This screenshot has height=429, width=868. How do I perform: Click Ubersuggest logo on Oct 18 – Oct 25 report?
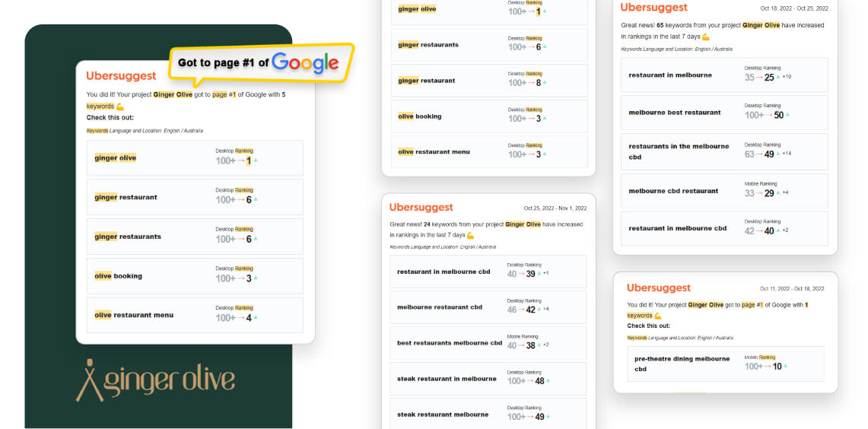point(653,7)
